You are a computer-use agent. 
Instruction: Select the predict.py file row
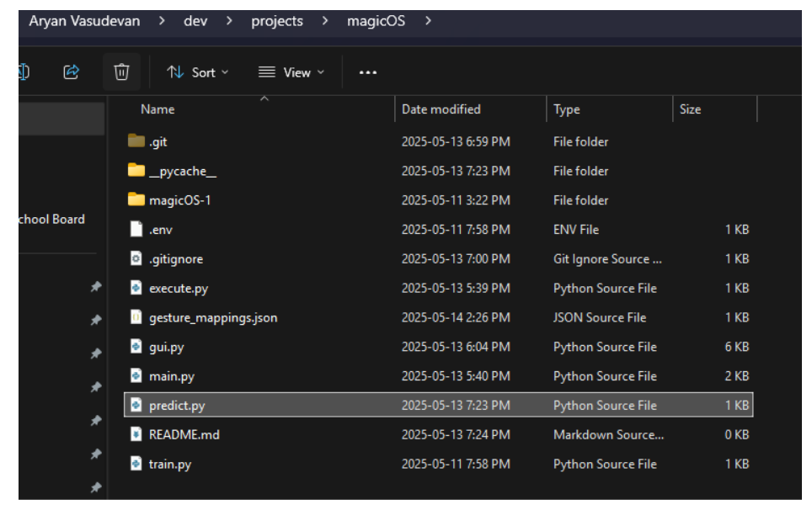439,405
